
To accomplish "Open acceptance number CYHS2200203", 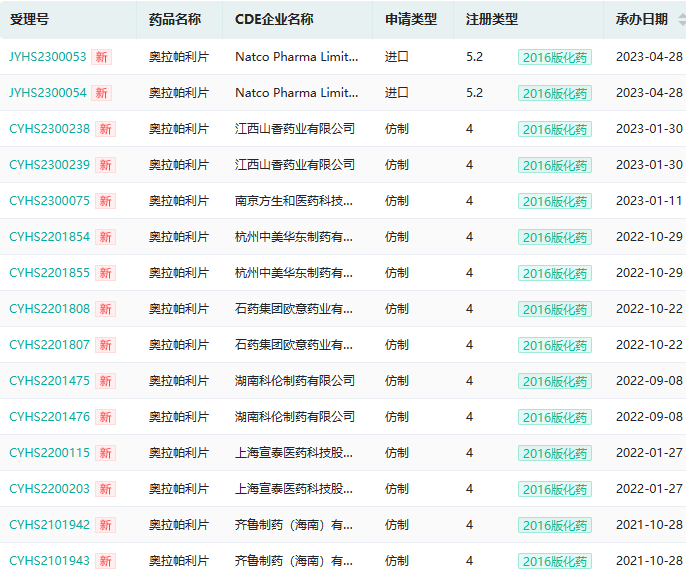I will click(x=49, y=489).
